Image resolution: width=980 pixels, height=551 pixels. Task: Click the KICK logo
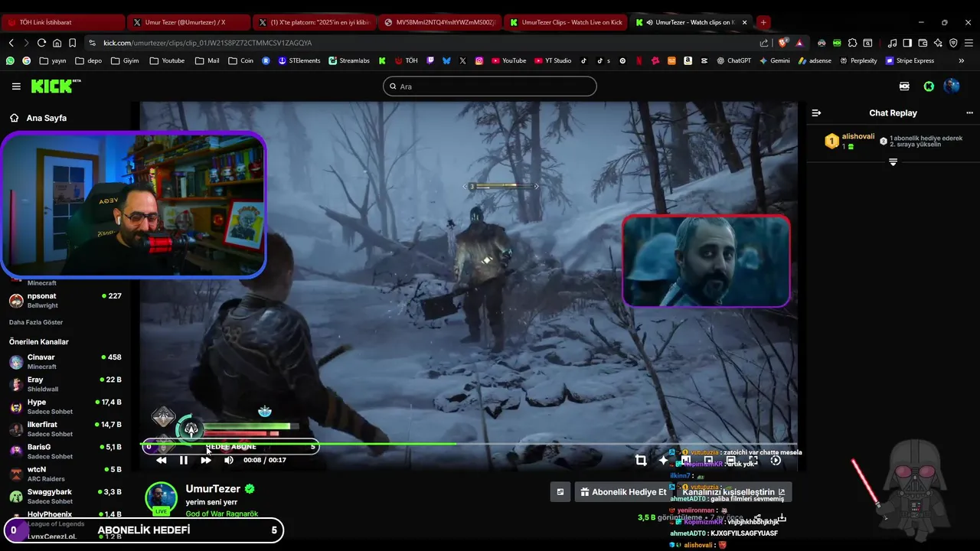[56, 86]
